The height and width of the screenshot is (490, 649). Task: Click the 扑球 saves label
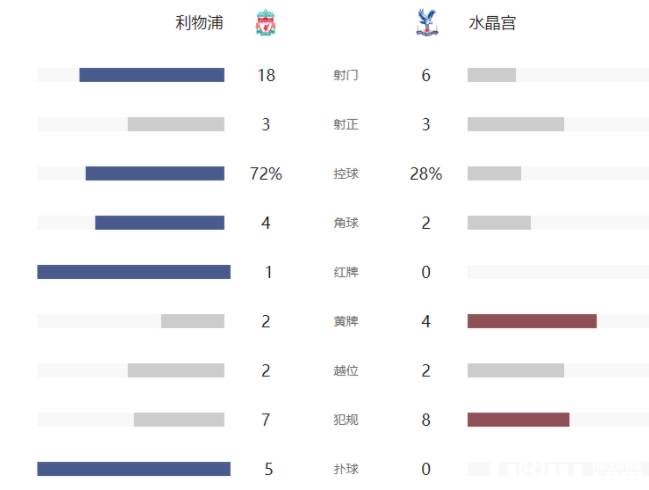pyautogui.click(x=346, y=469)
